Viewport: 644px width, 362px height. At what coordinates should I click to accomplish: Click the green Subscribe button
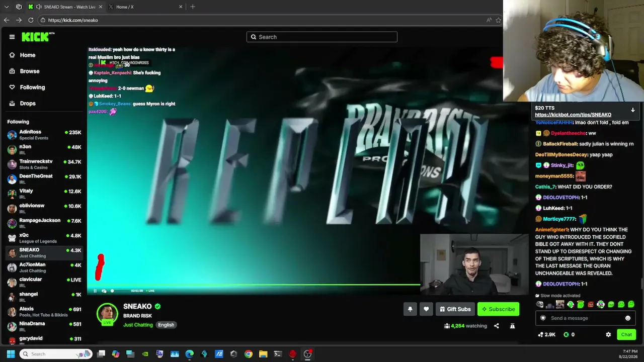click(498, 309)
